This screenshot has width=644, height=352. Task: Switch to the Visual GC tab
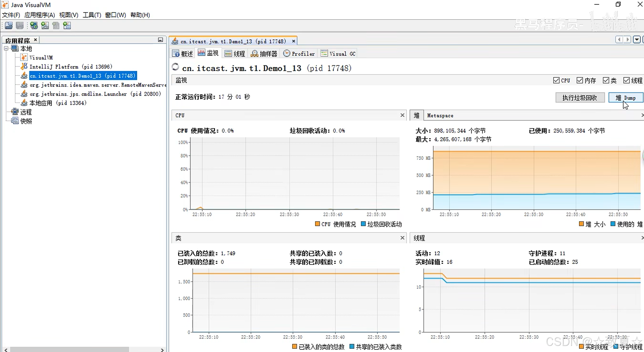pos(338,54)
